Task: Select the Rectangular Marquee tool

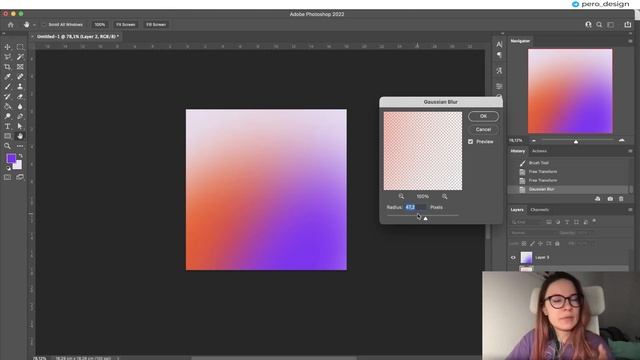Action: click(x=20, y=47)
